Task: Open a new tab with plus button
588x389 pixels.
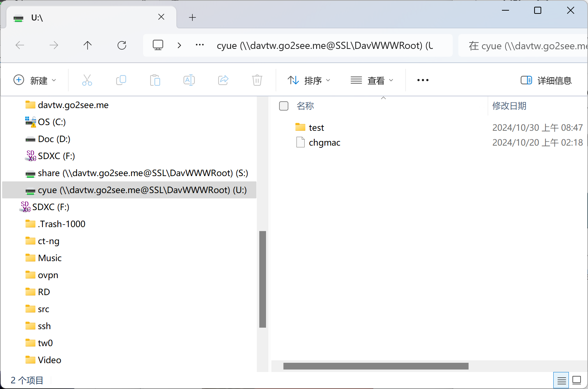Action: 192,17
